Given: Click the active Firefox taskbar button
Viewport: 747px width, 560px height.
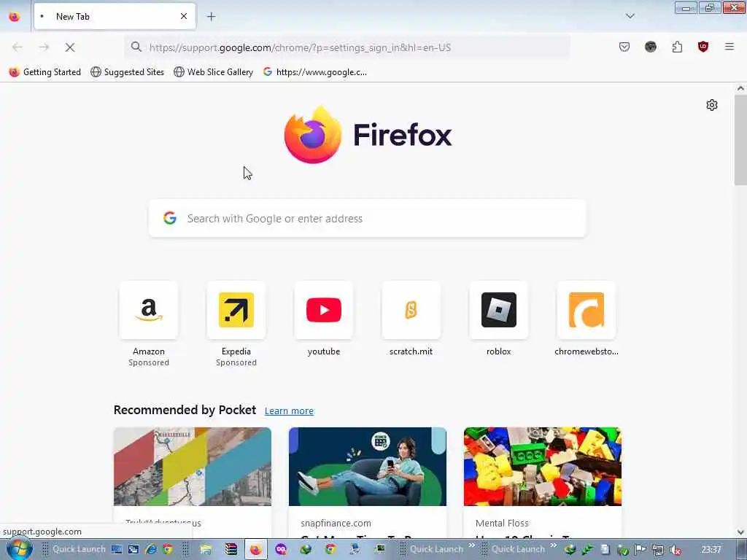Looking at the screenshot, I should point(256,550).
